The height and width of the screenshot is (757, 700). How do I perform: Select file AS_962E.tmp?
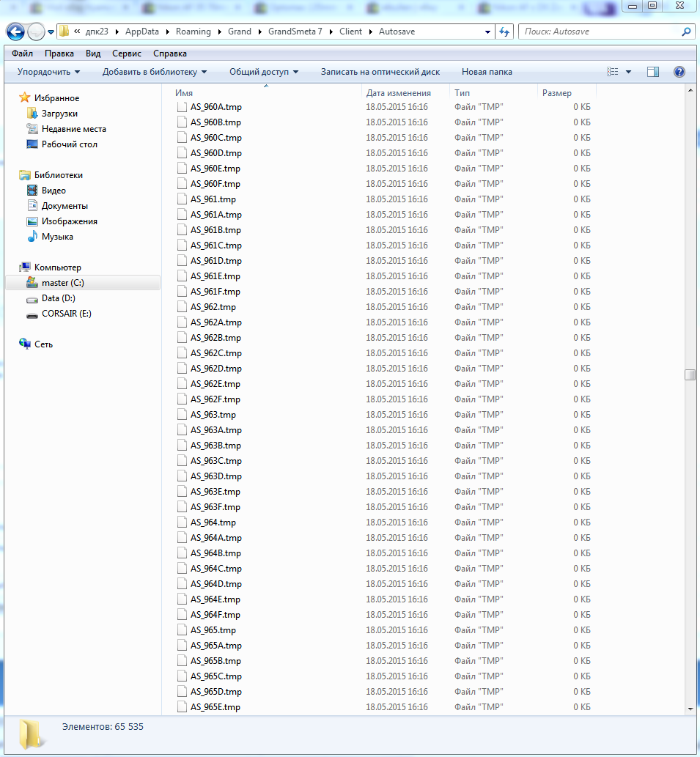215,384
